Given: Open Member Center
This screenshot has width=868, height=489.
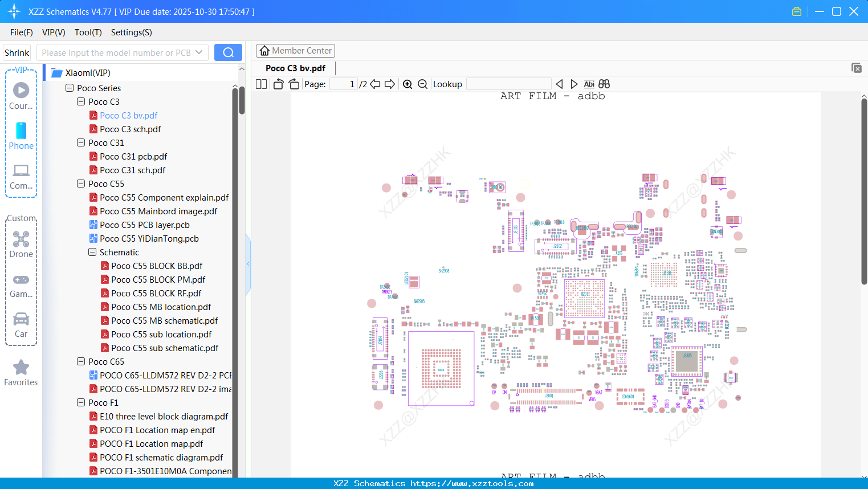Looking at the screenshot, I should pos(295,51).
